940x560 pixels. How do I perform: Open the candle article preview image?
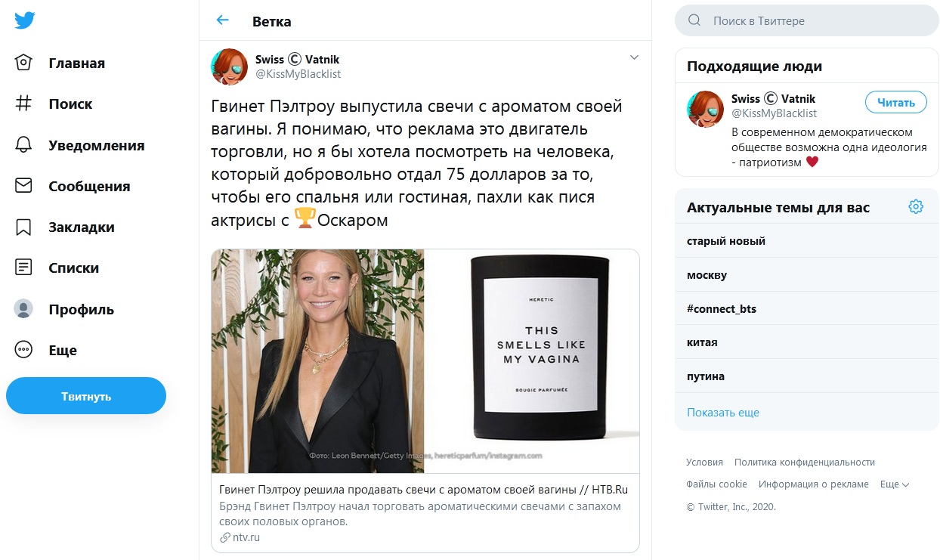[x=425, y=361]
